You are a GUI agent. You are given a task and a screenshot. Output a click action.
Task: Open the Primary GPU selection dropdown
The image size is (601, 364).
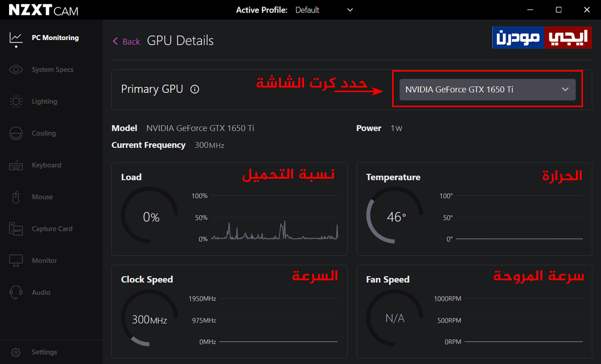(487, 90)
